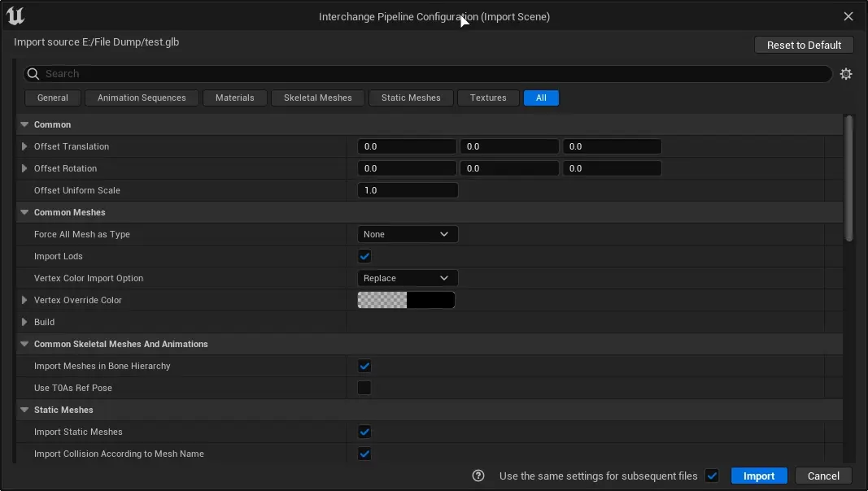The image size is (868, 491).
Task: Collapse the Static Meshes section
Action: click(x=24, y=410)
